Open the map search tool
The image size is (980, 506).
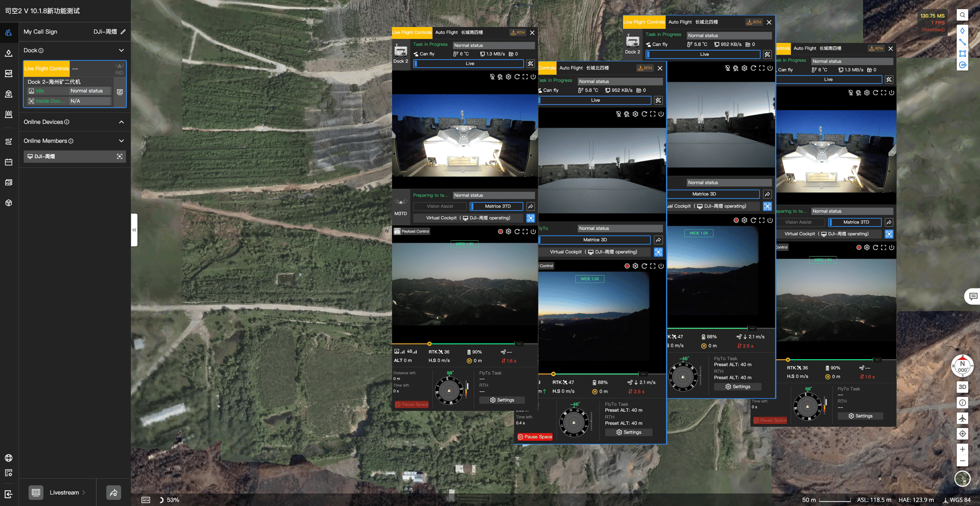tap(962, 14)
